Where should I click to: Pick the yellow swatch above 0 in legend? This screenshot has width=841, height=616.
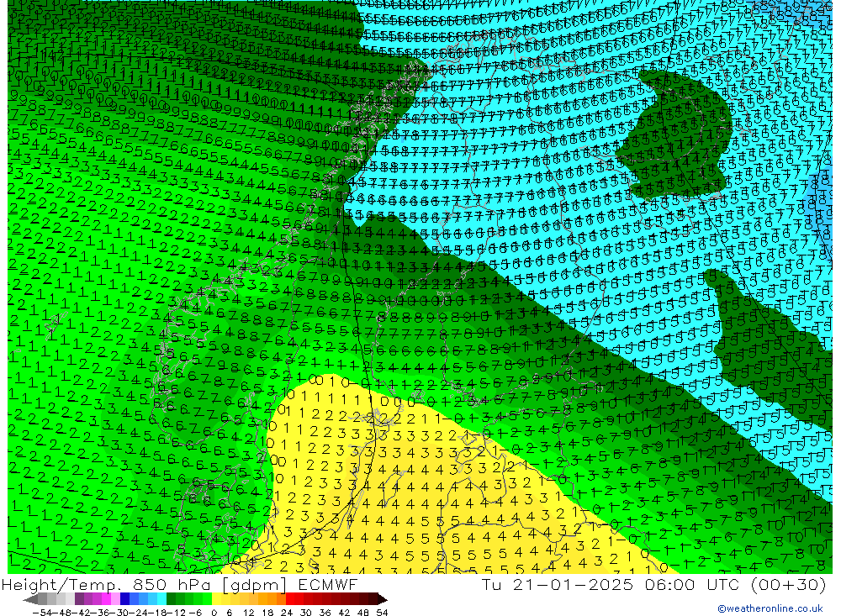[x=217, y=599]
